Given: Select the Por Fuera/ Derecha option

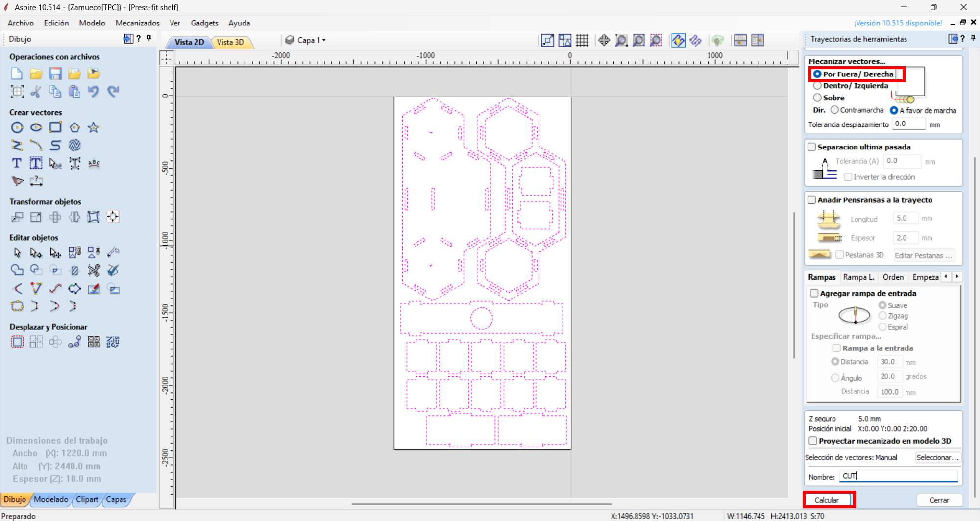Looking at the screenshot, I should pyautogui.click(x=853, y=74).
